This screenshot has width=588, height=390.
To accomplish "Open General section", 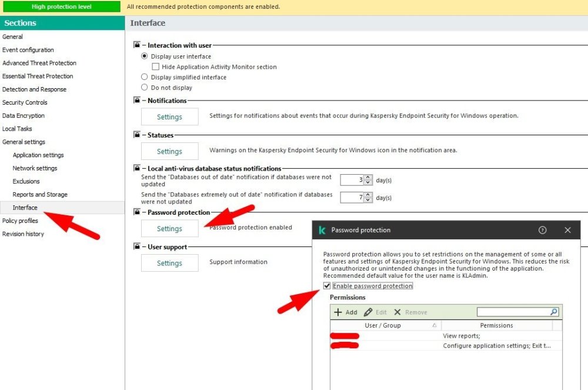I will pyautogui.click(x=12, y=36).
